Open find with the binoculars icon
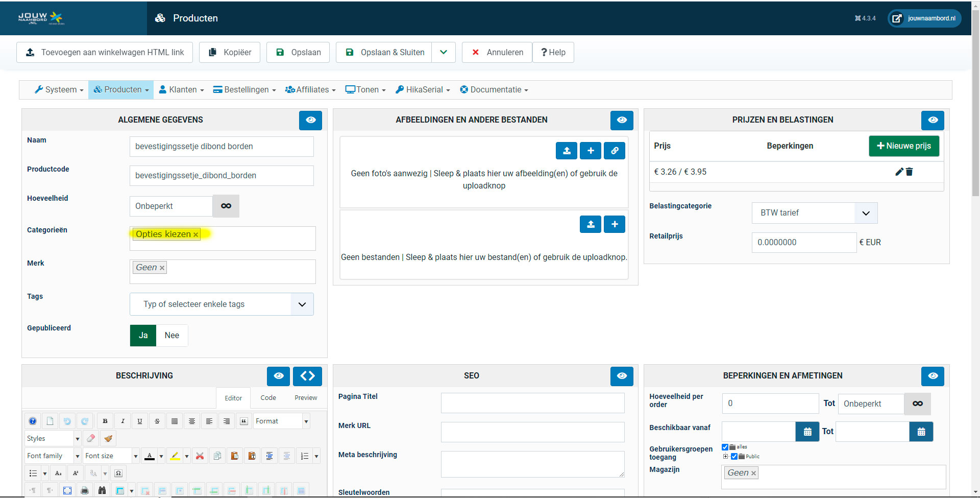980x498 pixels. point(102,490)
